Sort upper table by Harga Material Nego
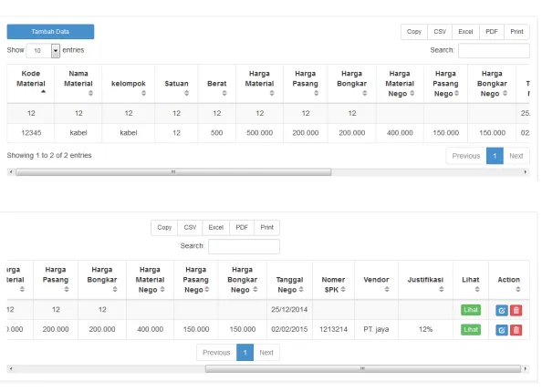The width and height of the screenshot is (542, 392). [x=400, y=83]
